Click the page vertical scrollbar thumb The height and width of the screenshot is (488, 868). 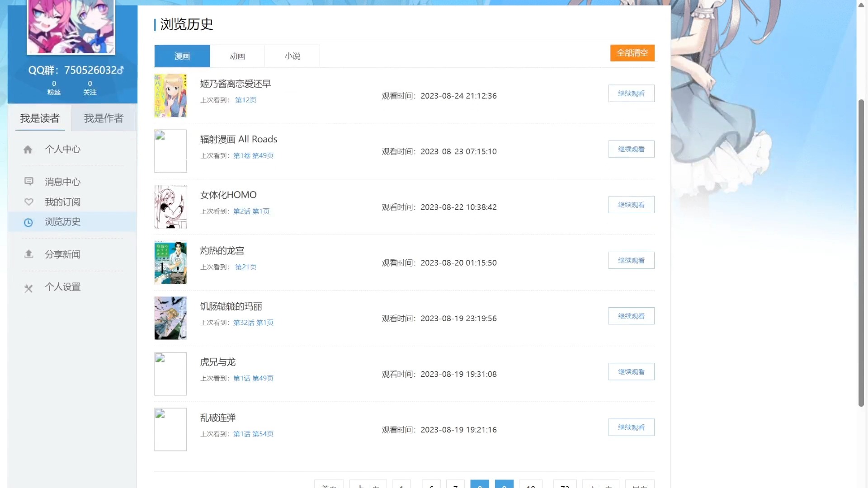tap(861, 253)
